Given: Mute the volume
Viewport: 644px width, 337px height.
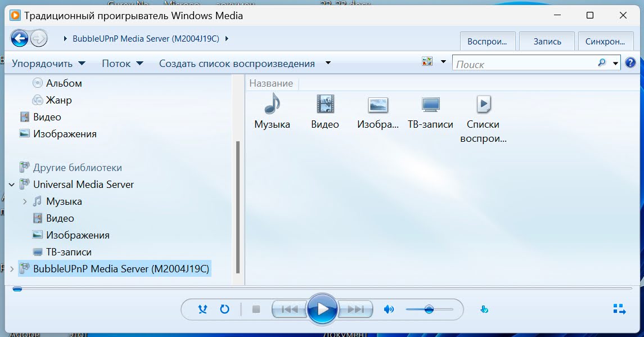Looking at the screenshot, I should tap(389, 309).
